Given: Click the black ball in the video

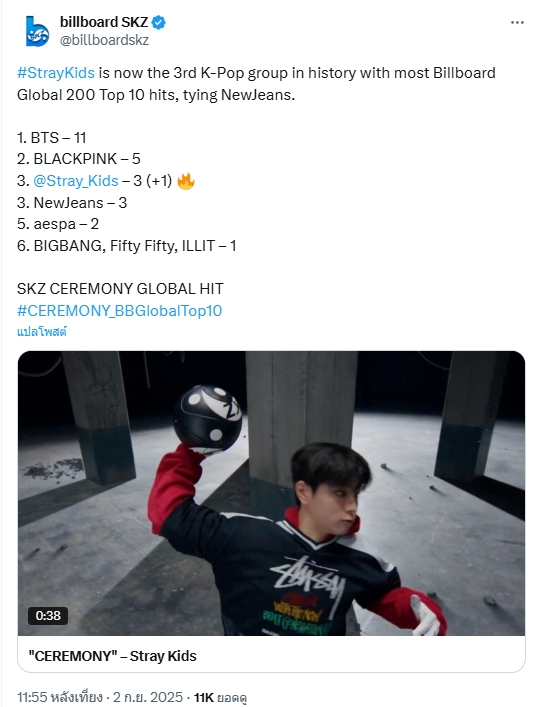Looking at the screenshot, I should [207, 419].
